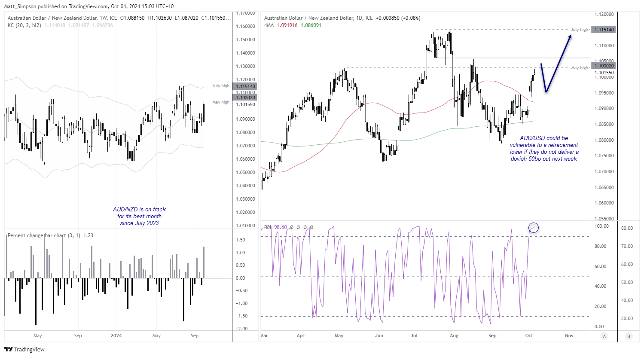The width and height of the screenshot is (644, 357).
Task: Click the 2024 label on weekly time axis
Action: click(116, 336)
